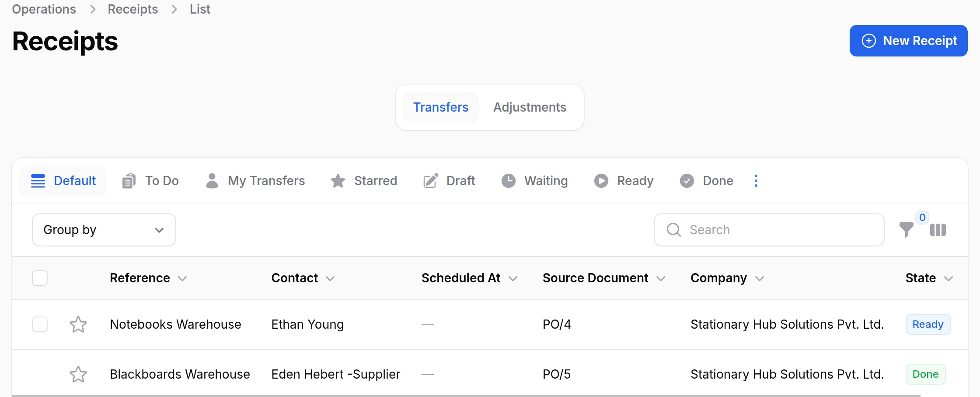Open Contact column sort chevron
The image size is (980, 397).
point(330,279)
